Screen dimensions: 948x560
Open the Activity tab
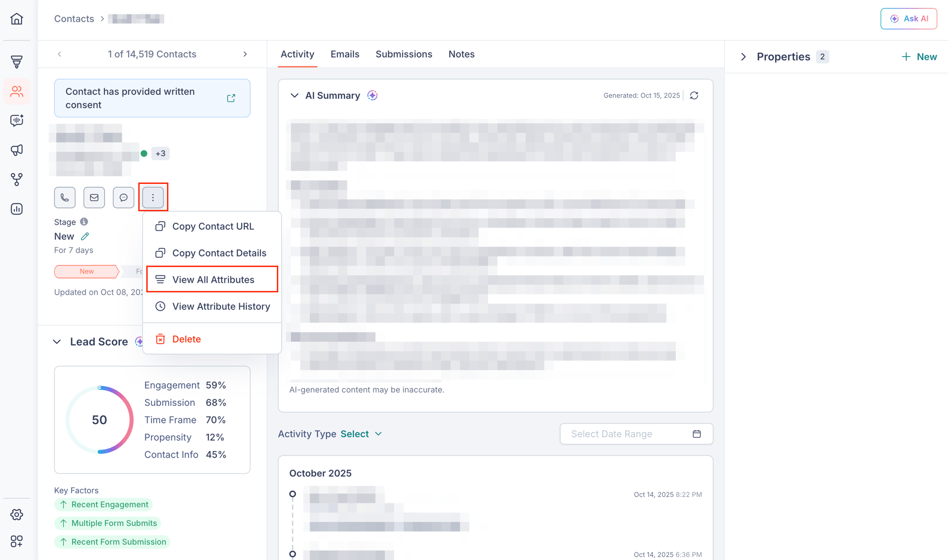pos(297,54)
